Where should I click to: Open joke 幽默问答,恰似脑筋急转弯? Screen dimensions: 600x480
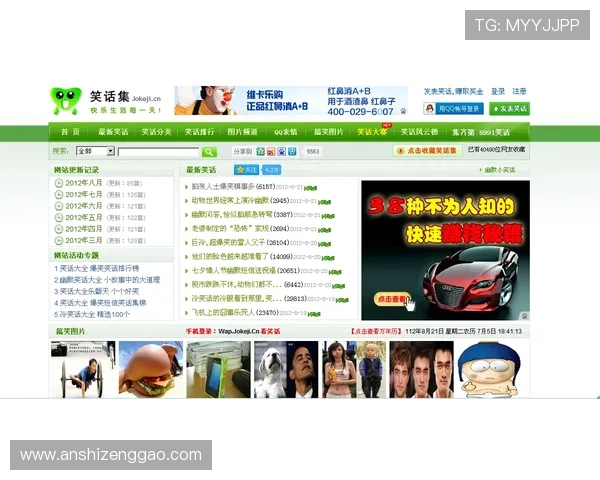[232, 214]
